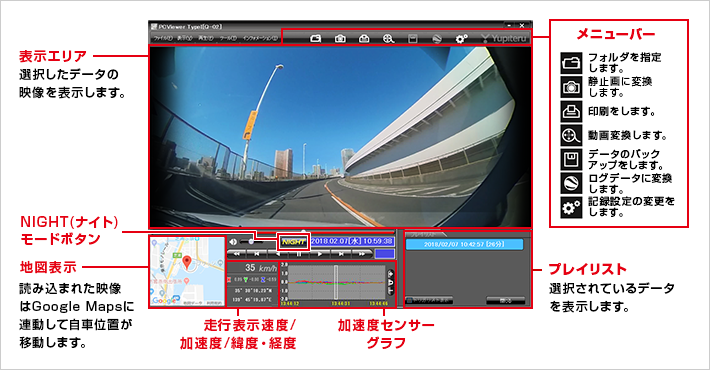Click the printer icon in the toolbar
Viewport: 710px width, 370px height.
click(x=364, y=39)
